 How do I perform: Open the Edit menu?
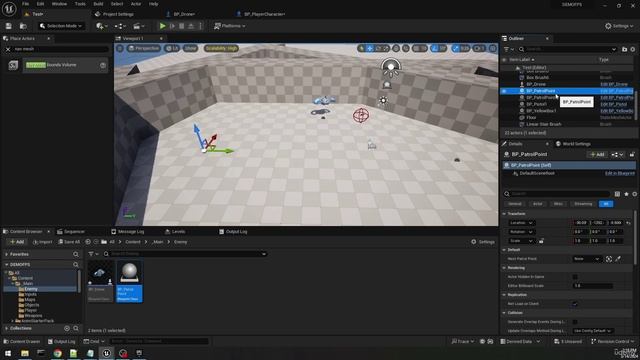pos(40,4)
